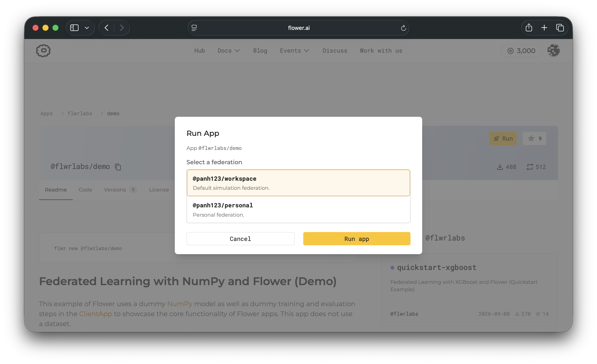Click the star icon showing 14
This screenshot has width=597, height=364.
coord(538,314)
